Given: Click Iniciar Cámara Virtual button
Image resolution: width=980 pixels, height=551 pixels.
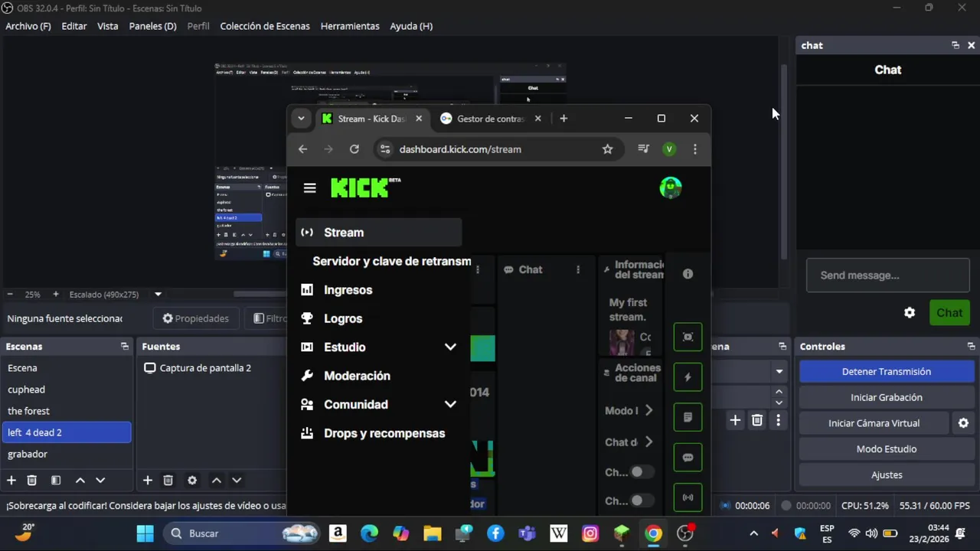Looking at the screenshot, I should [x=874, y=423].
